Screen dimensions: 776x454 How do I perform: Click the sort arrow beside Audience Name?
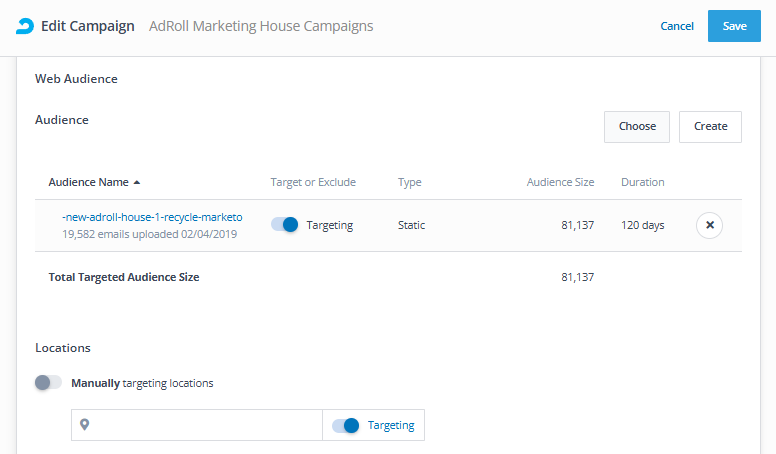(137, 182)
